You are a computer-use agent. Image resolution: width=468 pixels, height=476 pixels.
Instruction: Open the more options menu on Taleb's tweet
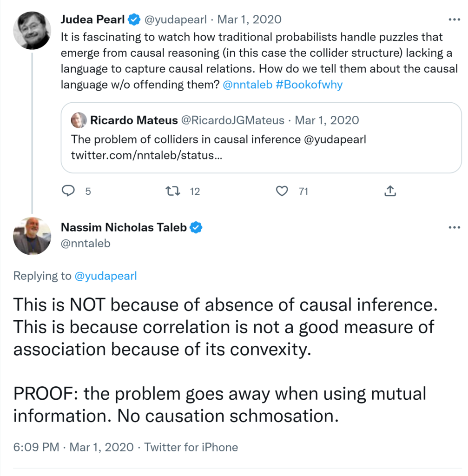453,227
